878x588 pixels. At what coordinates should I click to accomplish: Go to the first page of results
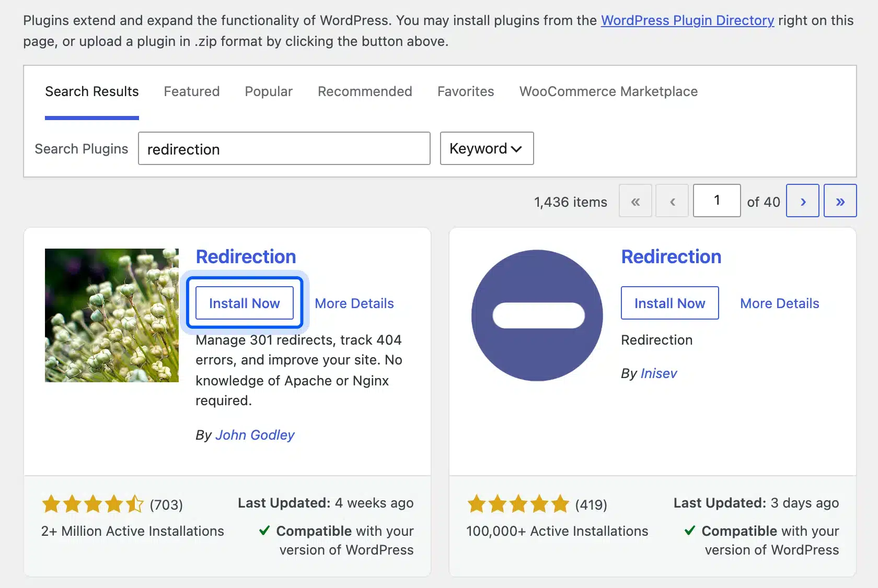point(636,201)
